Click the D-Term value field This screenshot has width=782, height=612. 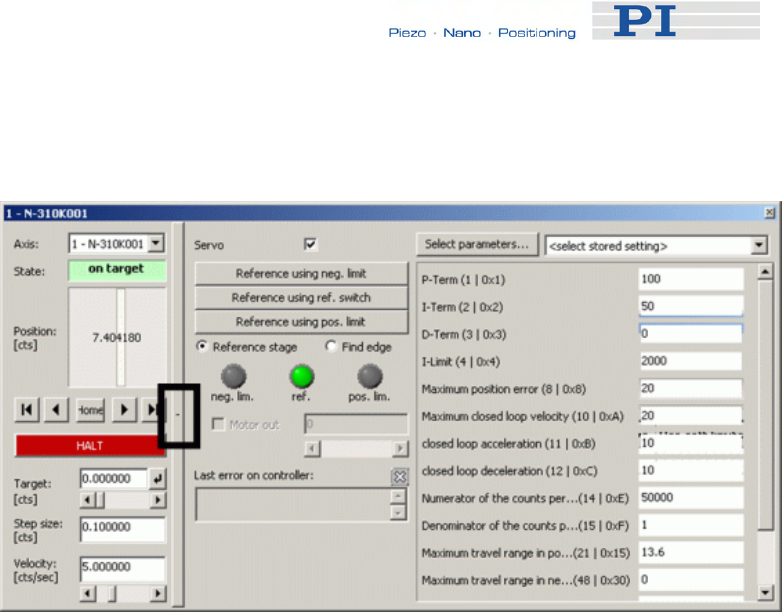(x=691, y=333)
